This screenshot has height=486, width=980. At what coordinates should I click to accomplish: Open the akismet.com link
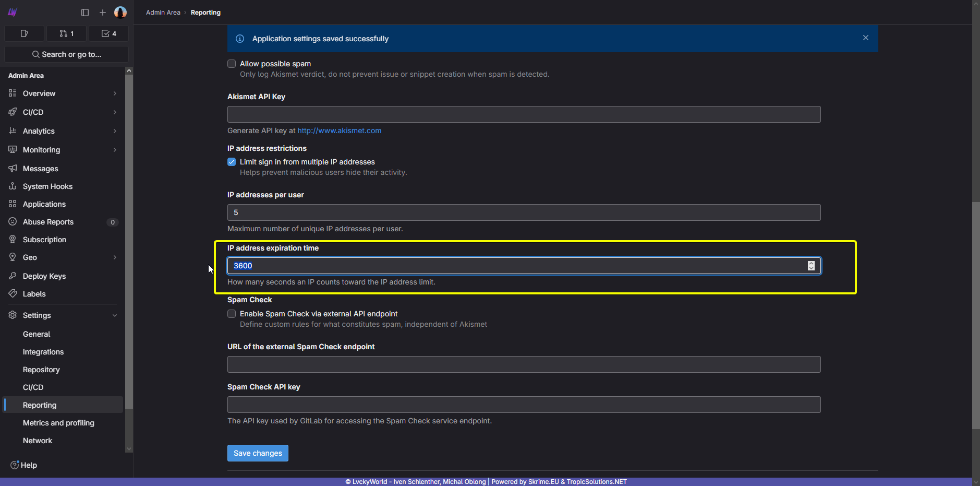pos(339,131)
